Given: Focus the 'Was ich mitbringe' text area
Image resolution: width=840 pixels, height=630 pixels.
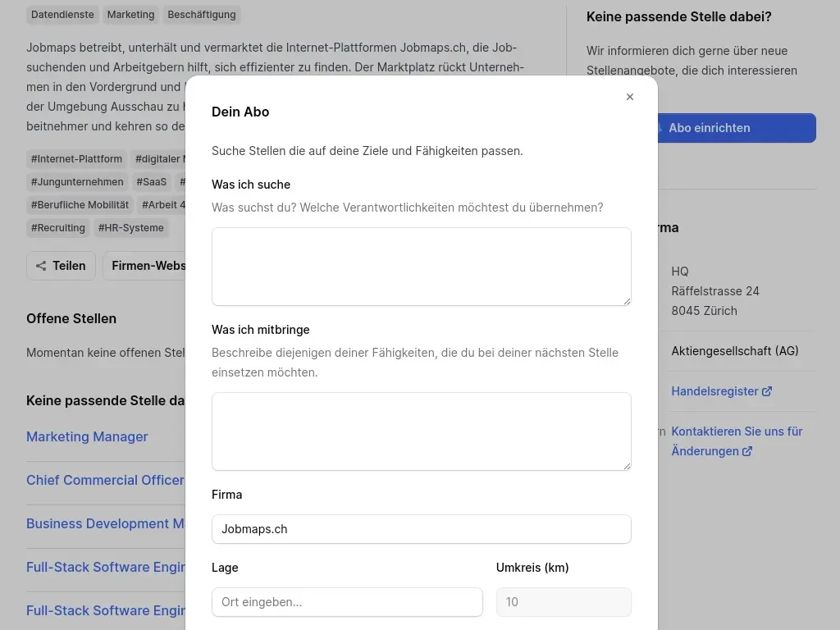Looking at the screenshot, I should click(421, 431).
